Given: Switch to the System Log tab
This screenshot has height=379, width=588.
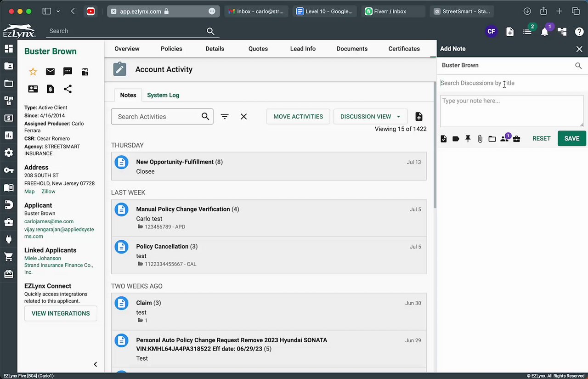Looking at the screenshot, I should coord(163,95).
